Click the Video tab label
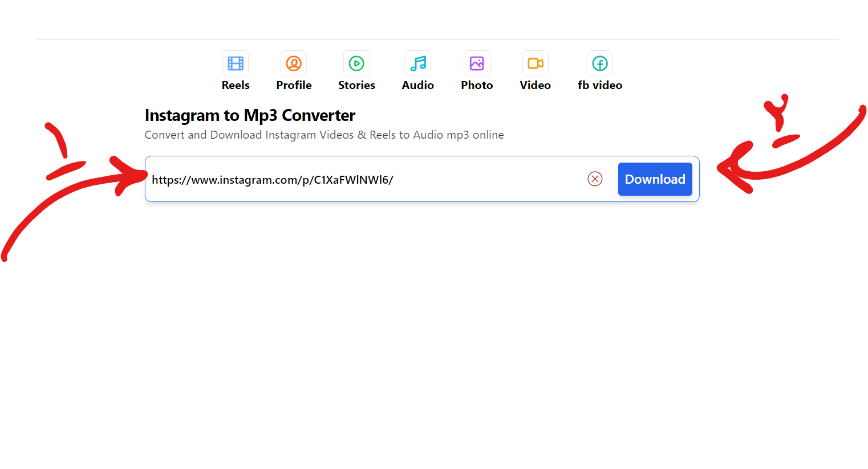 pyautogui.click(x=536, y=85)
